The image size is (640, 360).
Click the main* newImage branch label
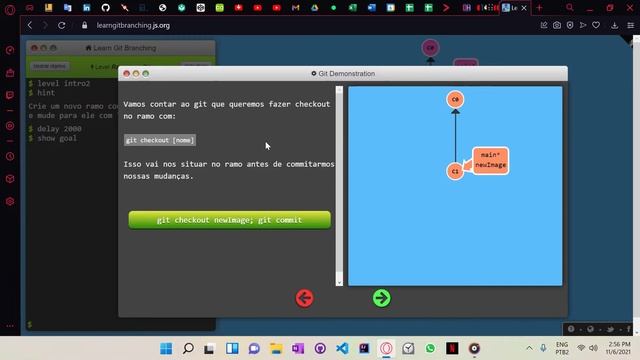pyautogui.click(x=490, y=160)
